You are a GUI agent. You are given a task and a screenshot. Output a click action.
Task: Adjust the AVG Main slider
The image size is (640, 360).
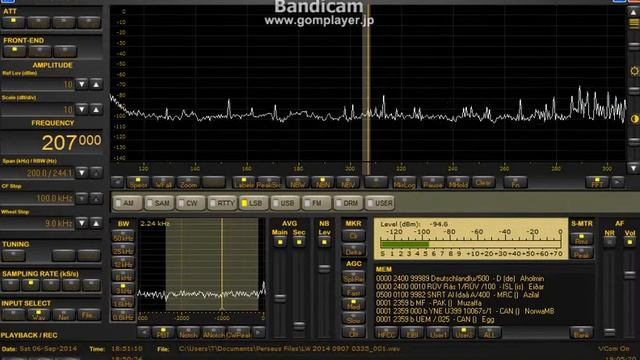(280, 298)
